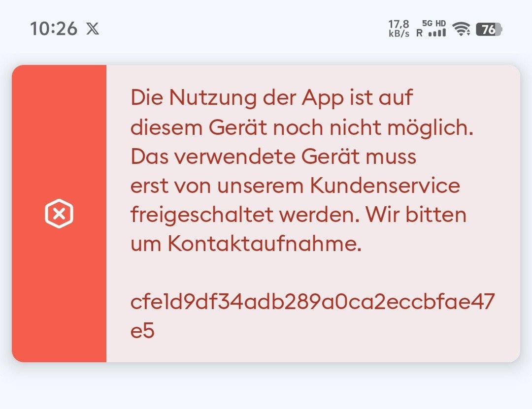Tap the Wi-Fi status icon
Screen dimensions: 532x409
pos(462,29)
